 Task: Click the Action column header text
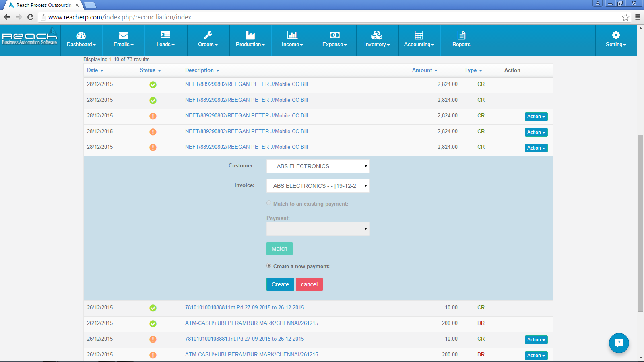point(512,70)
